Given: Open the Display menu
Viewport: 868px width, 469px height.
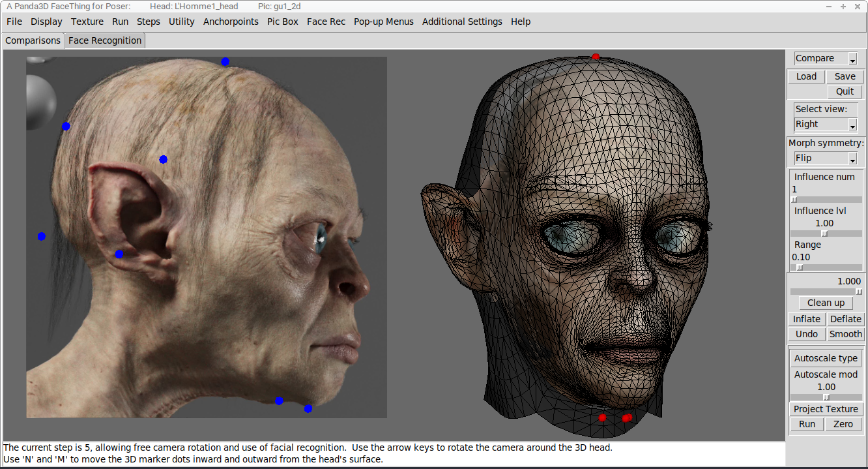Looking at the screenshot, I should click(46, 22).
